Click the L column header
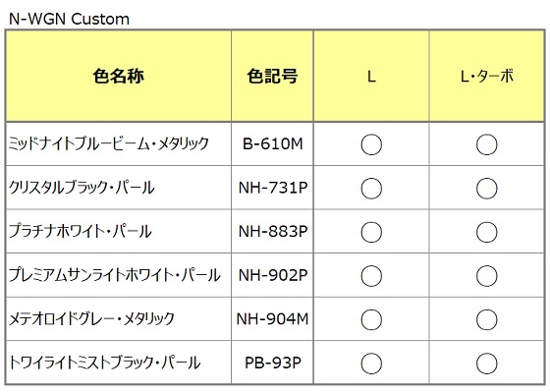 tap(371, 76)
